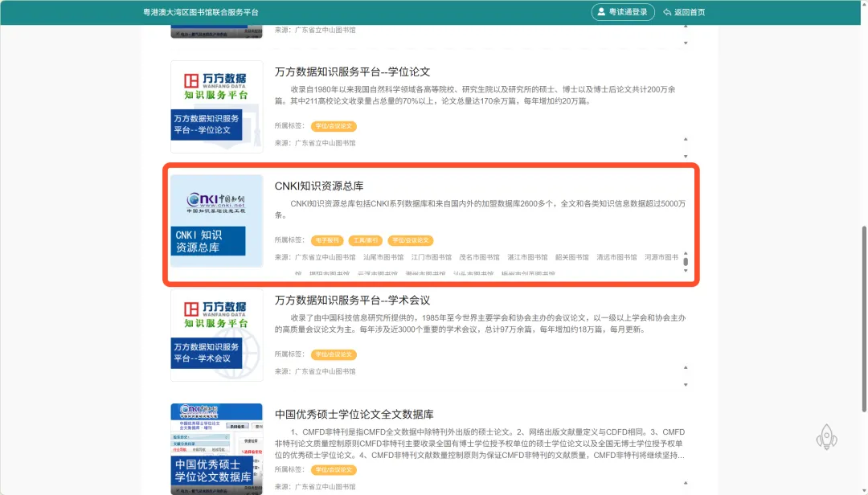Open the 粤读通登录 login button

coord(623,11)
